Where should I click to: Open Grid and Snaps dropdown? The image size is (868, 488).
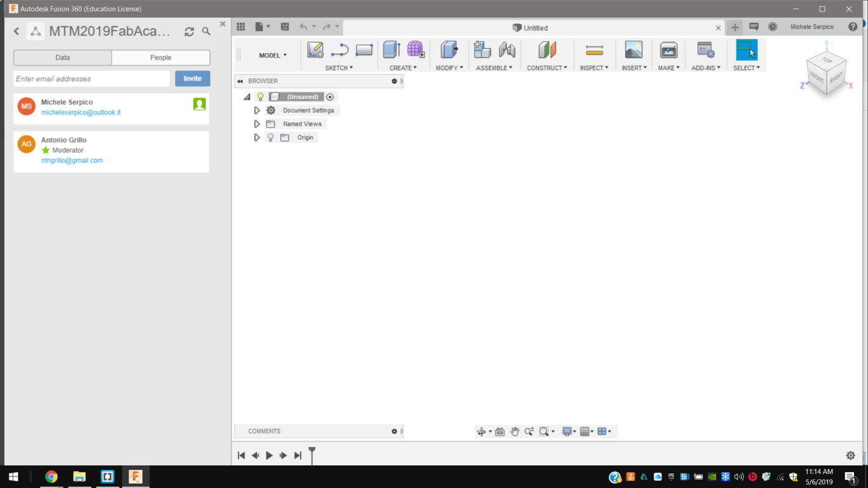[x=587, y=431]
